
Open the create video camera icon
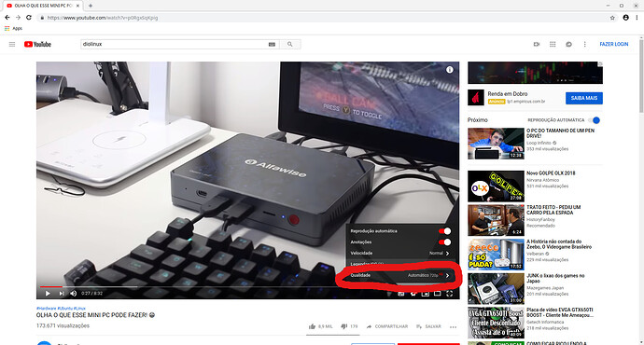537,45
